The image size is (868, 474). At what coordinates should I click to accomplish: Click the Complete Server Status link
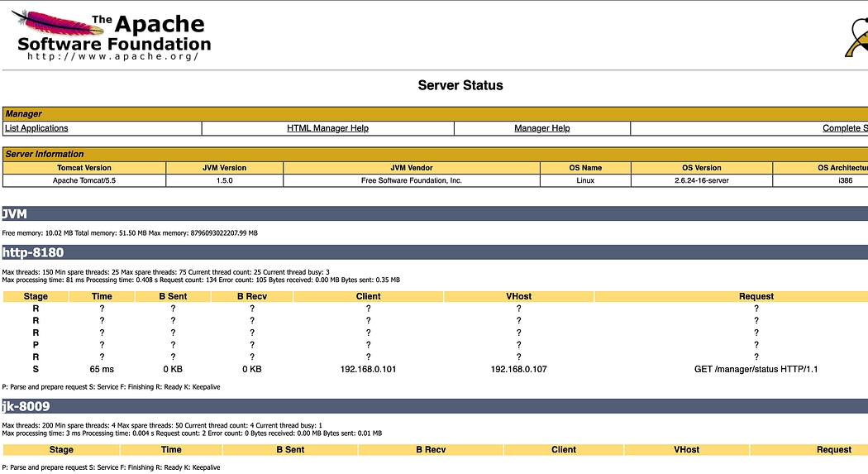point(844,128)
